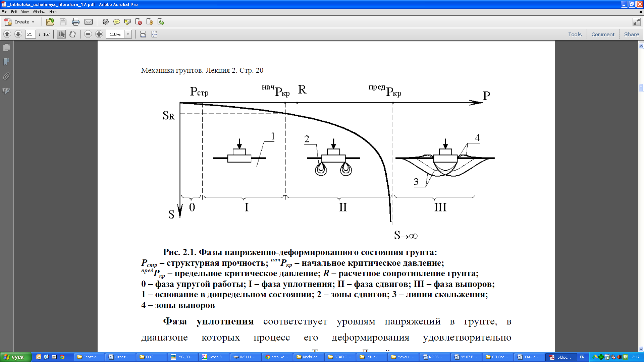
Task: Click the delete page icon
Action: coord(139,22)
